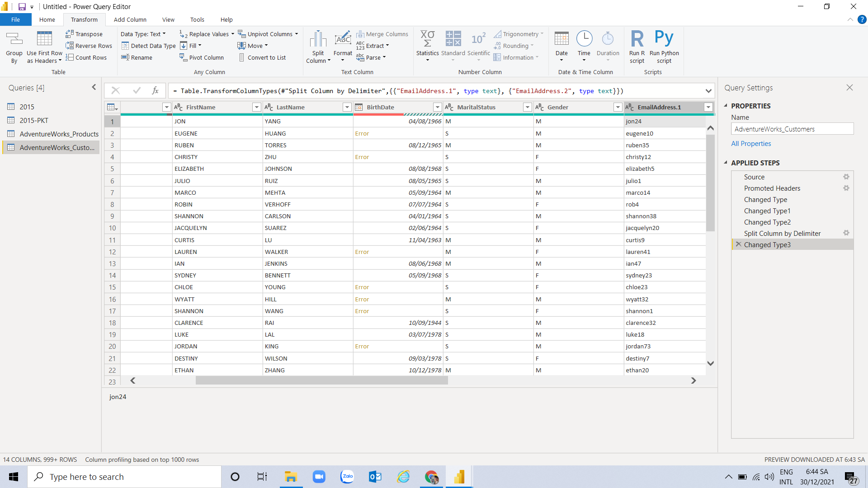The width and height of the screenshot is (868, 488).
Task: Click the Rename column tool
Action: click(x=137, y=57)
